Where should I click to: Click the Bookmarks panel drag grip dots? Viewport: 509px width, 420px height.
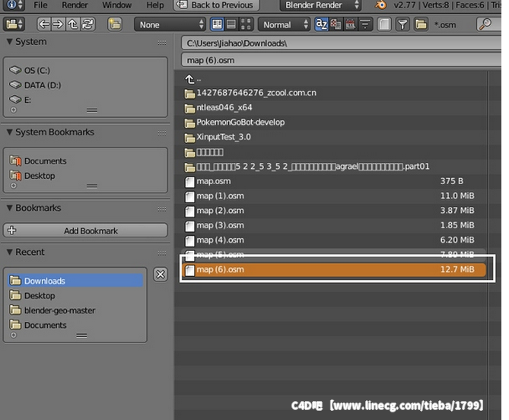(162, 209)
